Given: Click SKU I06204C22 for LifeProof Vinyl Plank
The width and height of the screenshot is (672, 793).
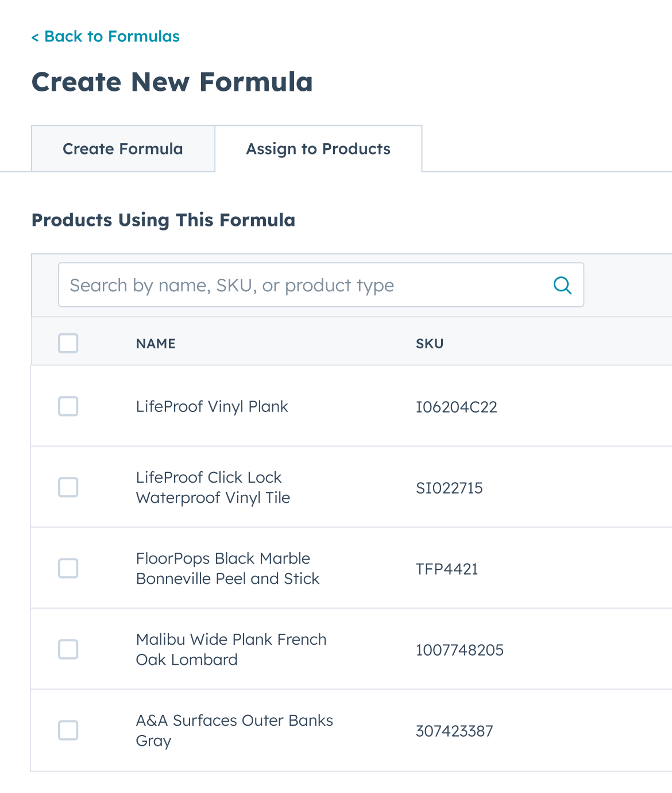Looking at the screenshot, I should pyautogui.click(x=457, y=406).
